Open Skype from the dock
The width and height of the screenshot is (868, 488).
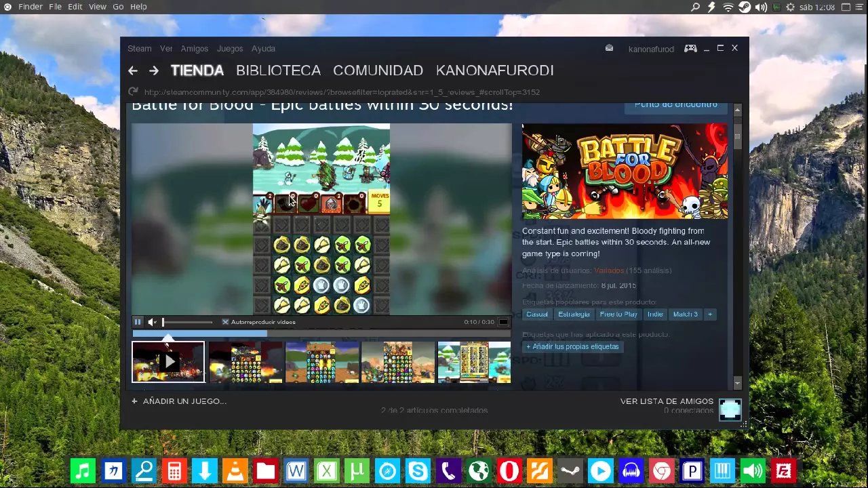(418, 471)
